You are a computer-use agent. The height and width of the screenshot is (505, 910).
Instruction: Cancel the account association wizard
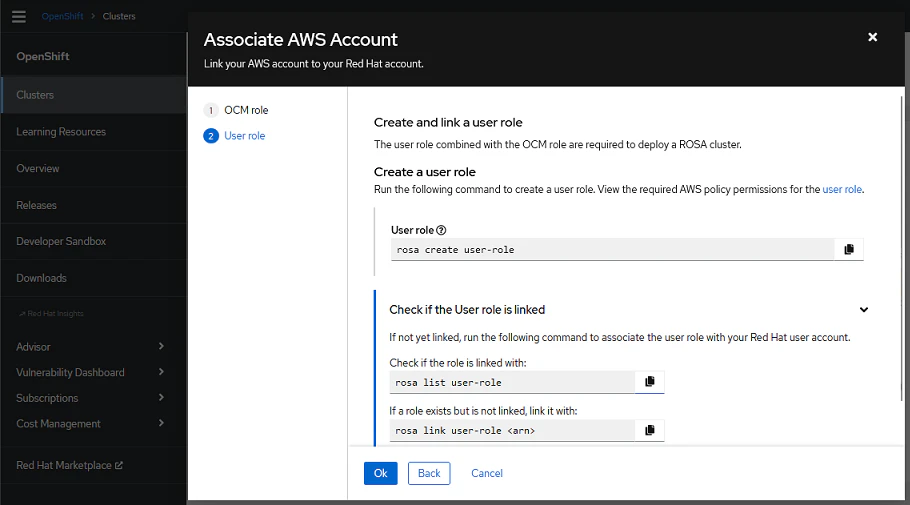coord(487,473)
